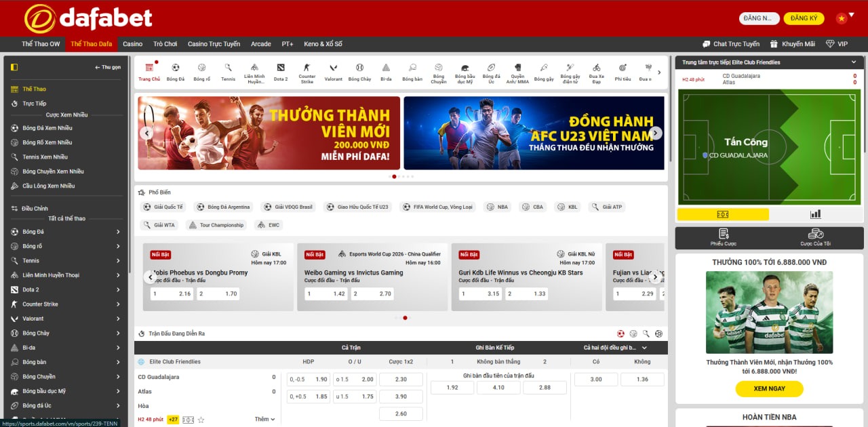Select Valorant in top sports bar
The width and height of the screenshot is (868, 427).
[334, 72]
